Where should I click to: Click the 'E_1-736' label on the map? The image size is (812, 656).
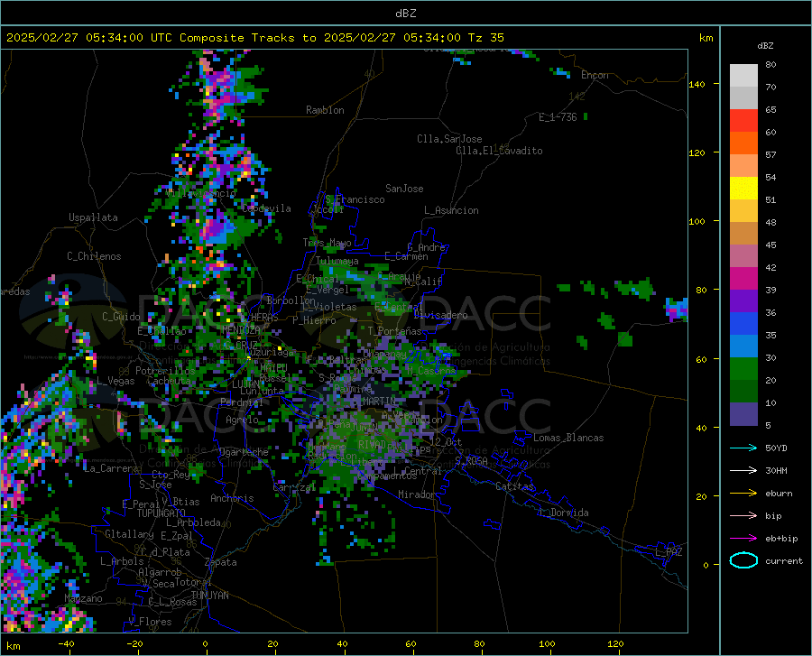pos(558,117)
